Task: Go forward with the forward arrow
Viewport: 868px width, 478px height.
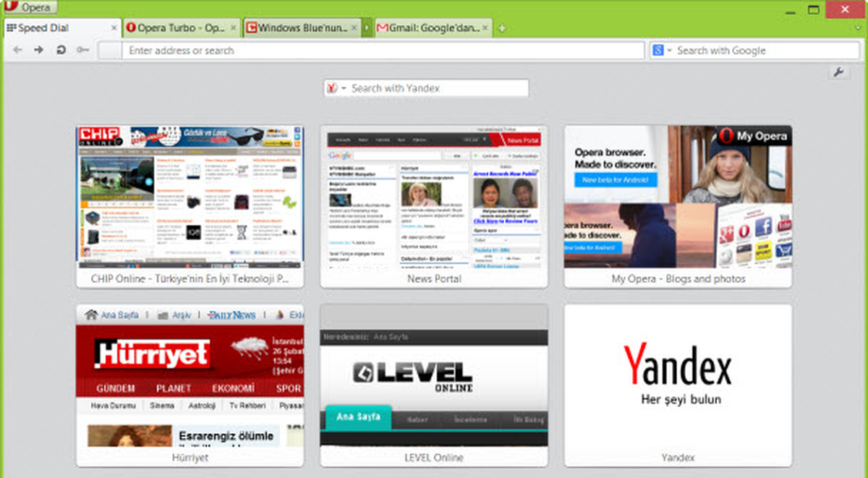Action: pyautogui.click(x=39, y=50)
